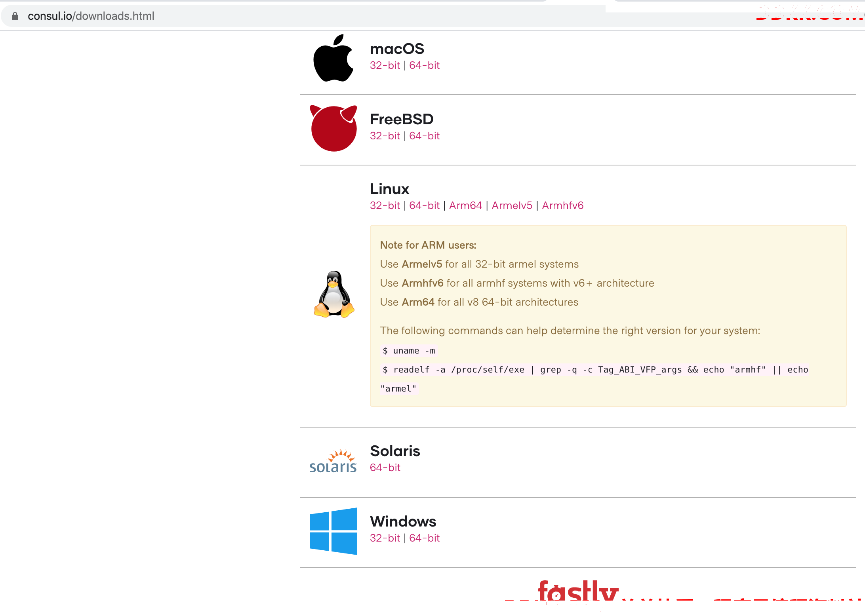865x616 pixels.
Task: Click the 'Note for ARM users:' title
Action: (x=428, y=245)
